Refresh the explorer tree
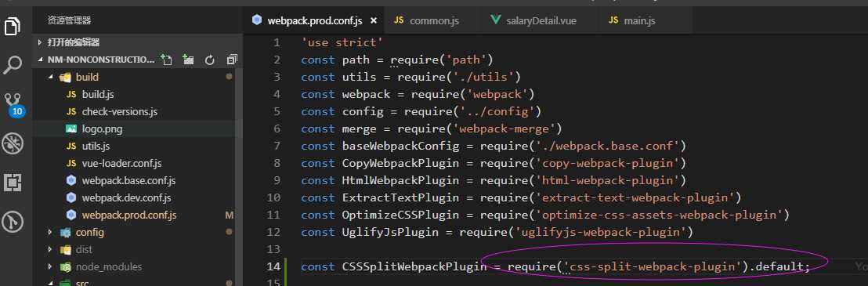This screenshot has width=868, height=286. click(x=210, y=60)
